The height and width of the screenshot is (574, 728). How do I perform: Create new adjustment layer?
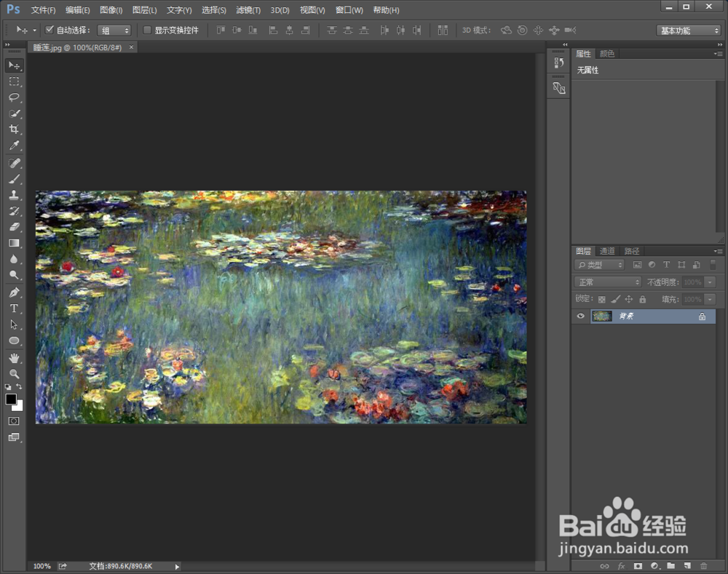point(654,566)
